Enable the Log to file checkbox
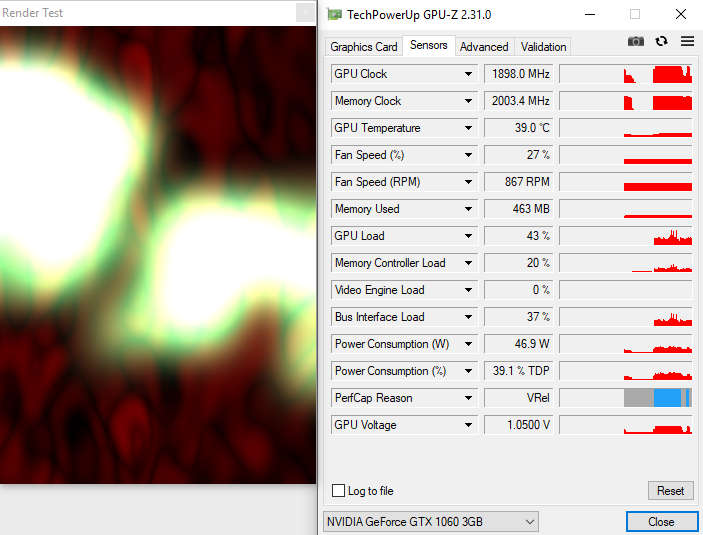703x535 pixels. pos(338,491)
